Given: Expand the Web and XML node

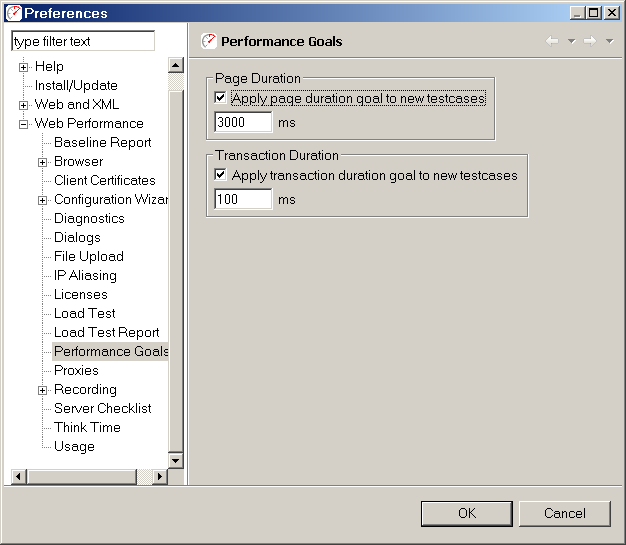Looking at the screenshot, I should [24, 105].
